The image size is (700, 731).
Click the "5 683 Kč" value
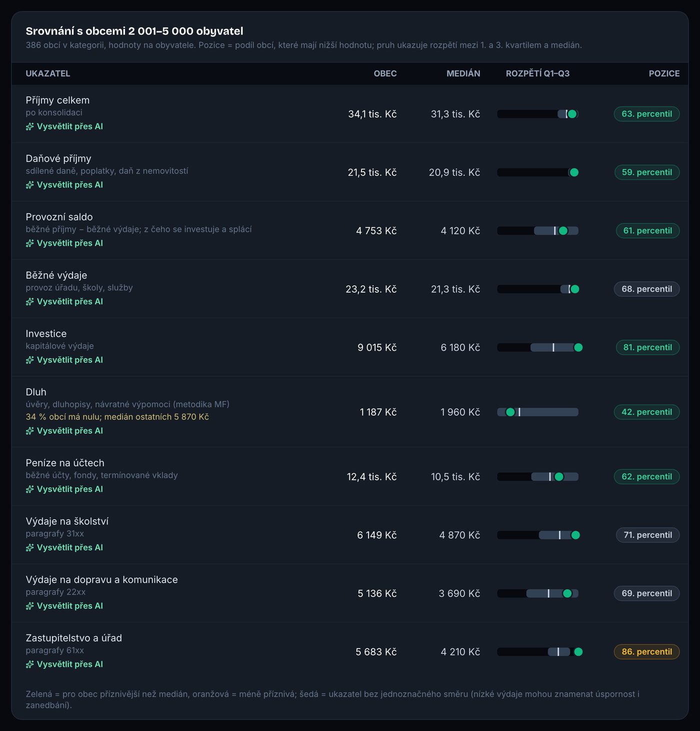(376, 651)
